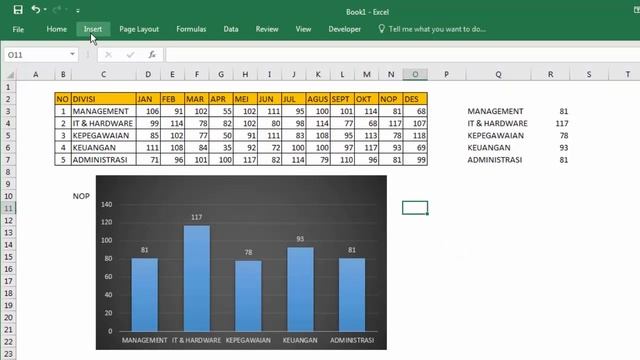Click the 'Tell me what you want to do' box
This screenshot has width=640, height=360.
pyautogui.click(x=437, y=29)
